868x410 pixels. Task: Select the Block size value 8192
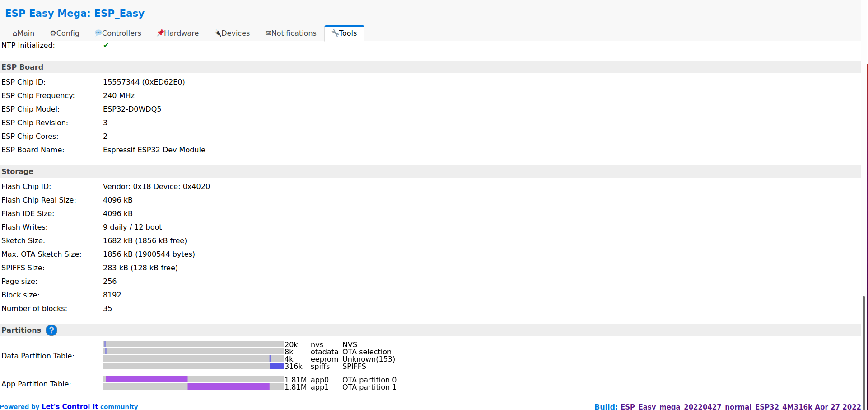pos(112,295)
